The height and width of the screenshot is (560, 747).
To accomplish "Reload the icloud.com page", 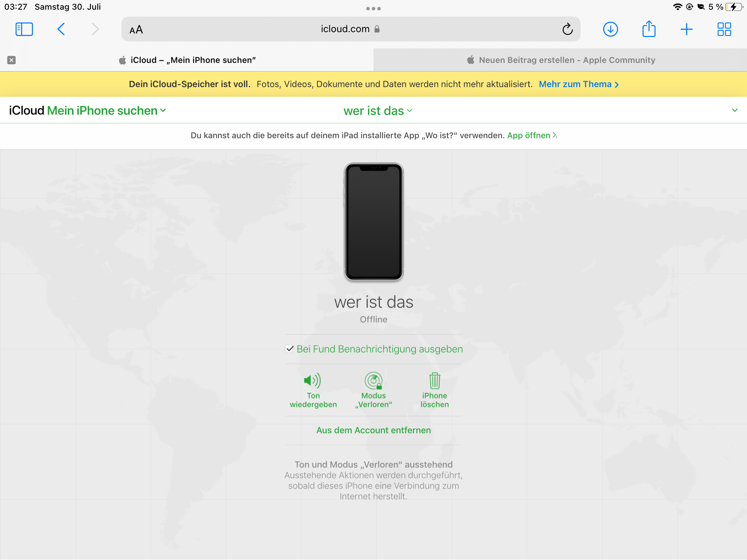I will point(567,29).
